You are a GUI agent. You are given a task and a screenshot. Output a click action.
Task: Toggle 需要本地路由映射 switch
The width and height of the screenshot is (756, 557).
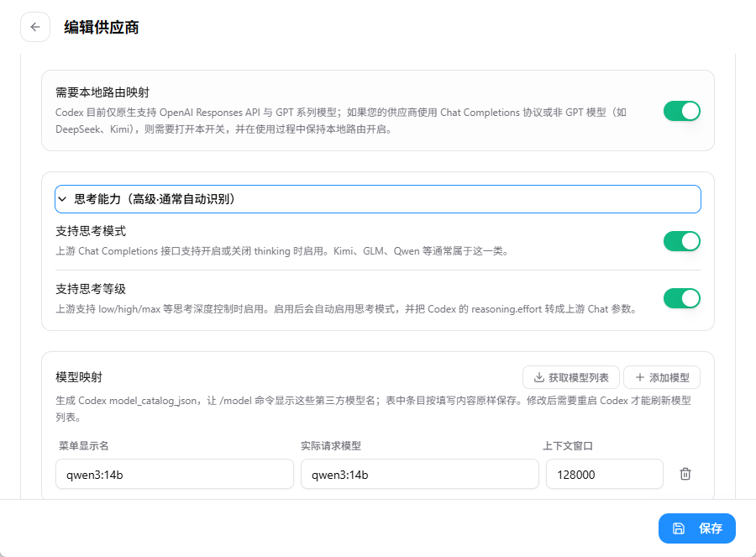click(x=682, y=111)
